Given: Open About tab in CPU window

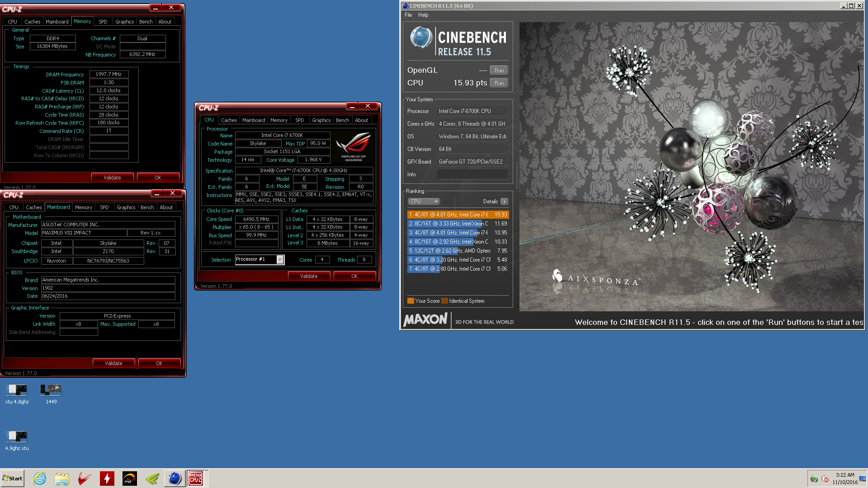Looking at the screenshot, I should click(362, 120).
